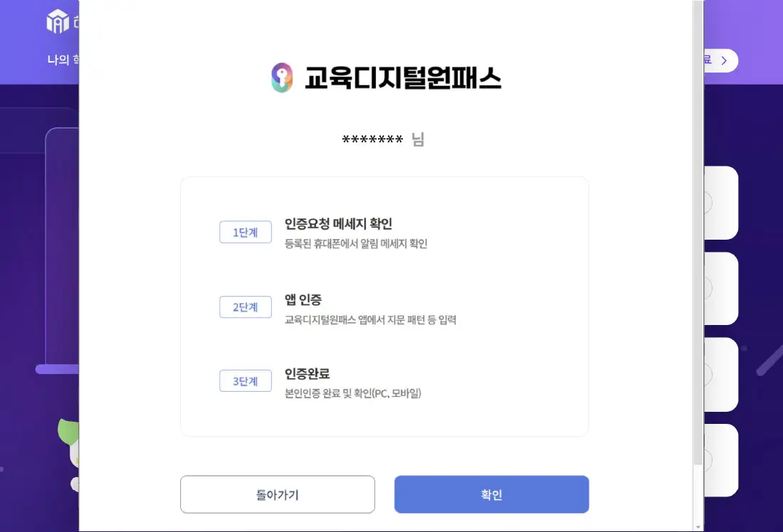Select the 1단계 step badge

[245, 232]
